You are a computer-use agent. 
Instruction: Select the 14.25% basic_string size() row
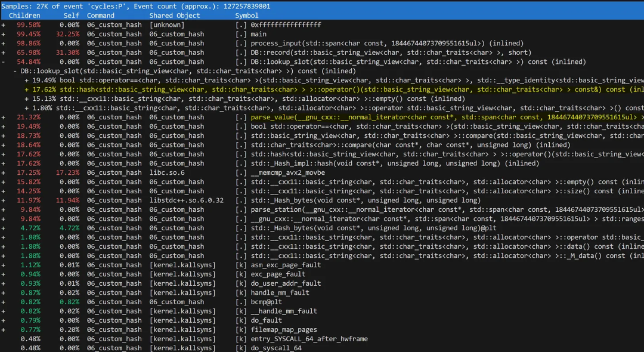click(322, 192)
